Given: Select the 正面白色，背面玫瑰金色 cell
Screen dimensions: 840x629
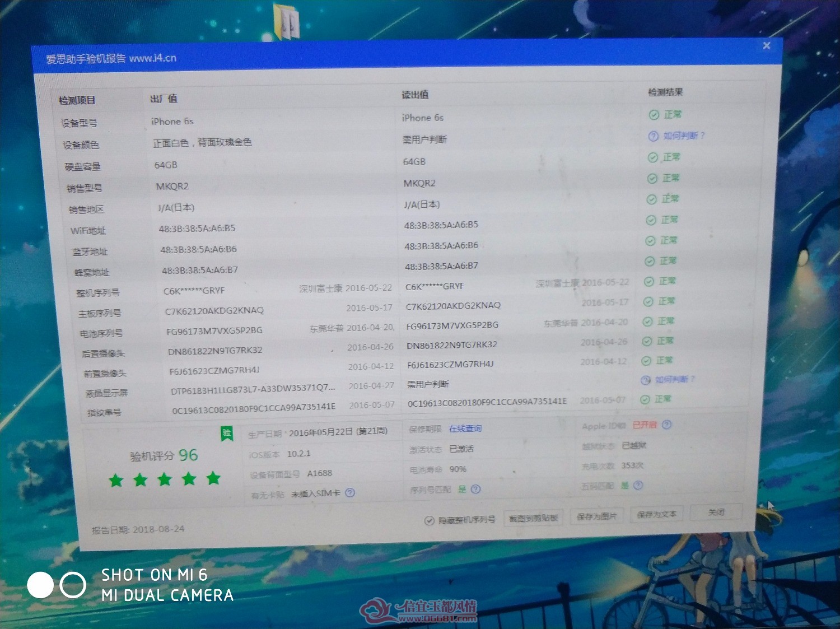Looking at the screenshot, I should [203, 143].
